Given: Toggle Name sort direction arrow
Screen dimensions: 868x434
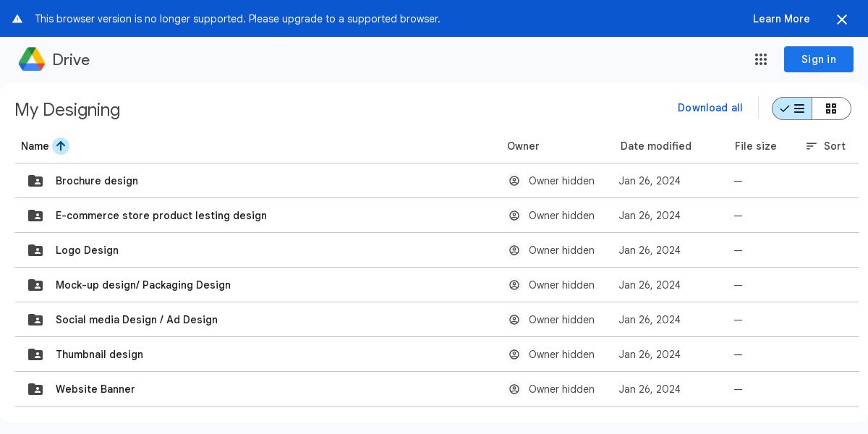Looking at the screenshot, I should click(x=61, y=146).
